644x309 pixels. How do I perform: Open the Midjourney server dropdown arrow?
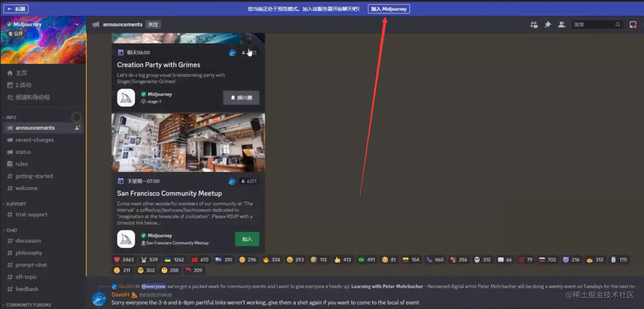(77, 25)
